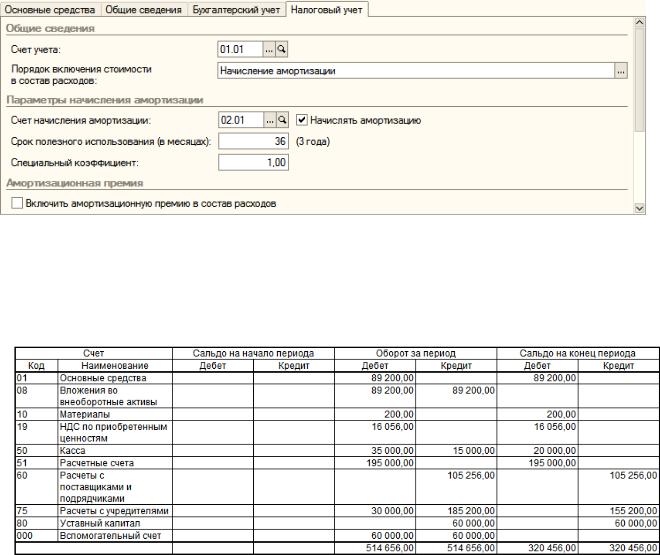
Task: Click the scrollbar up arrow
Action: coord(639,22)
